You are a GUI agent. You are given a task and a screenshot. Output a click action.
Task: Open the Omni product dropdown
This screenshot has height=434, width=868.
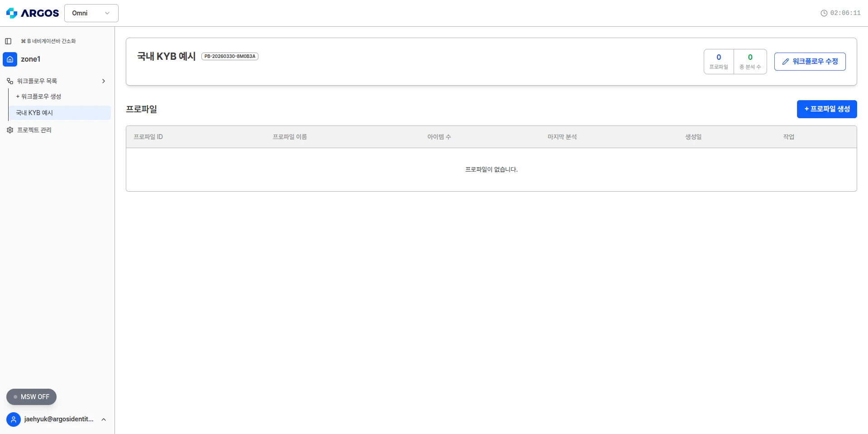tap(91, 13)
